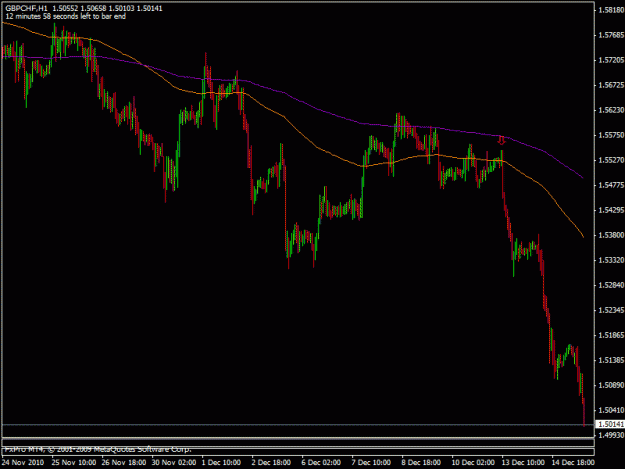Click price label 1.55270 on the axis

point(611,160)
